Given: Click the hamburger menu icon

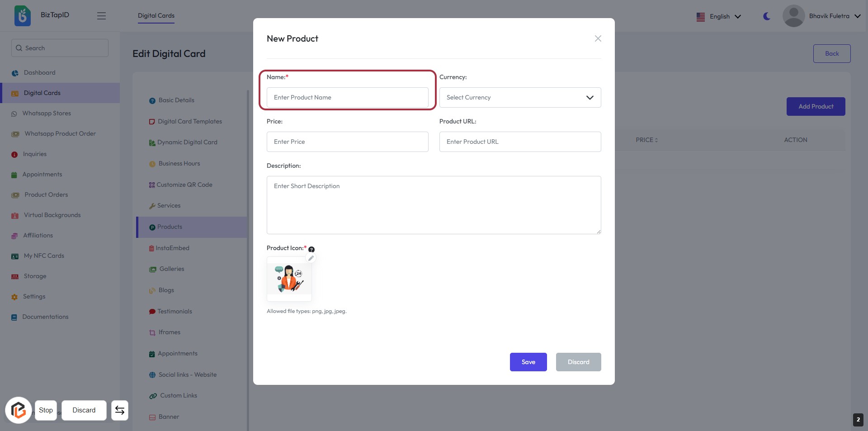Looking at the screenshot, I should (101, 16).
